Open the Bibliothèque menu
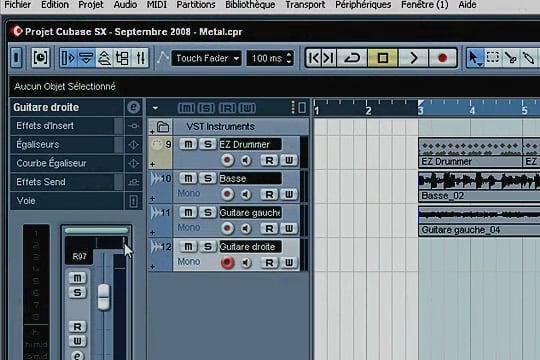540x360 pixels. pos(250,5)
